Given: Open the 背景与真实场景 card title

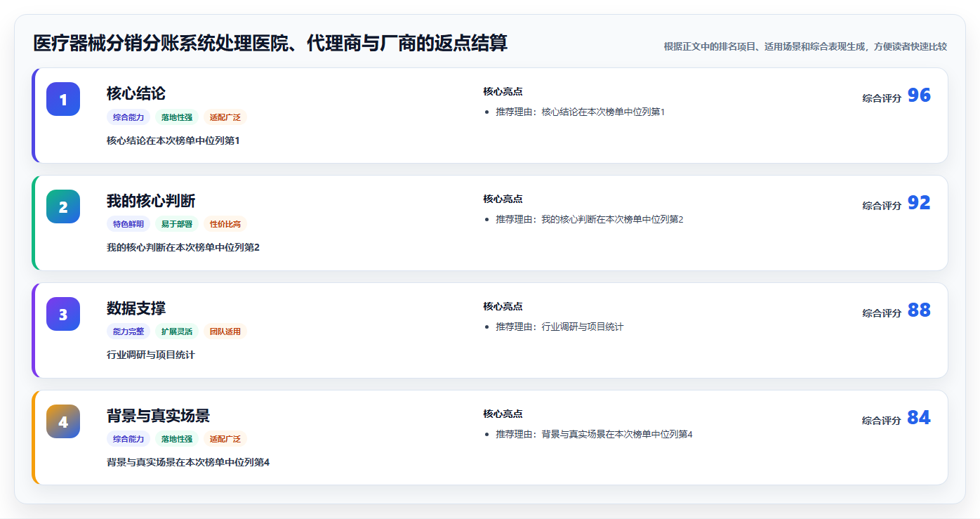Looking at the screenshot, I should click(158, 416).
